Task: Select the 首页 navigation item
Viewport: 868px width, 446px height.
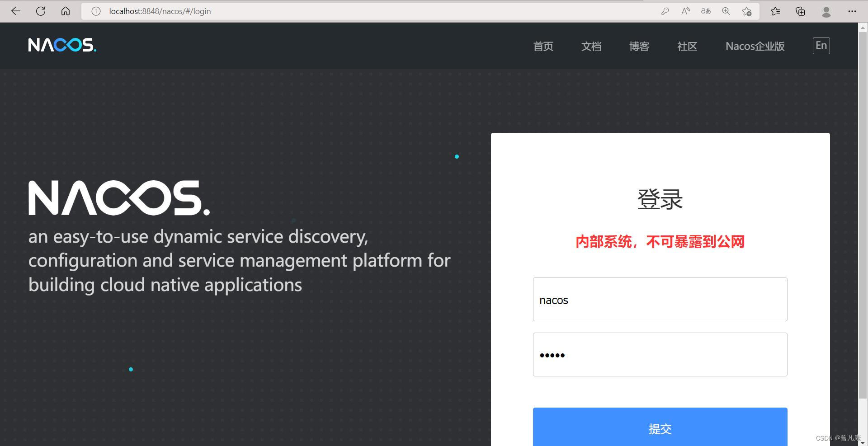Action: point(543,46)
